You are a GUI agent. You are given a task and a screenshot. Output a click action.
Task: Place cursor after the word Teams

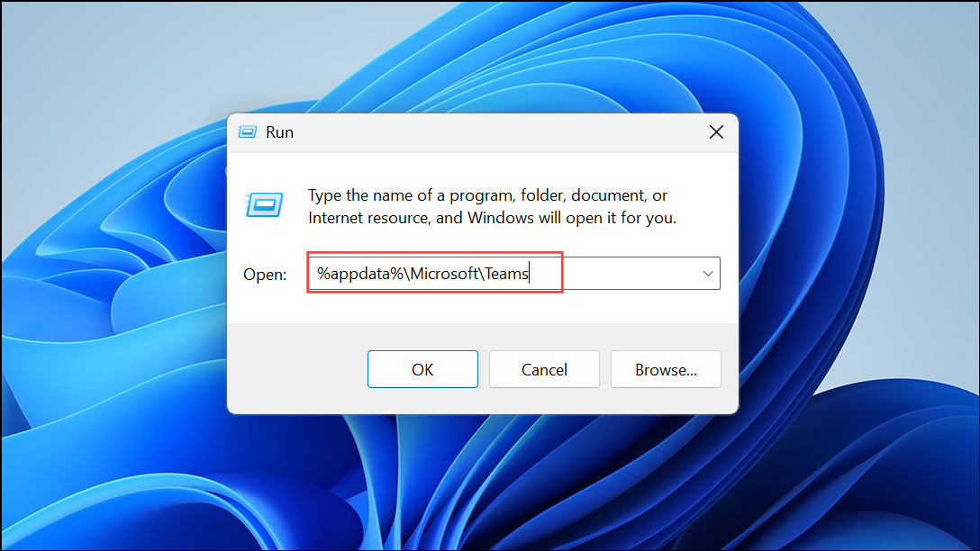pyautogui.click(x=530, y=274)
